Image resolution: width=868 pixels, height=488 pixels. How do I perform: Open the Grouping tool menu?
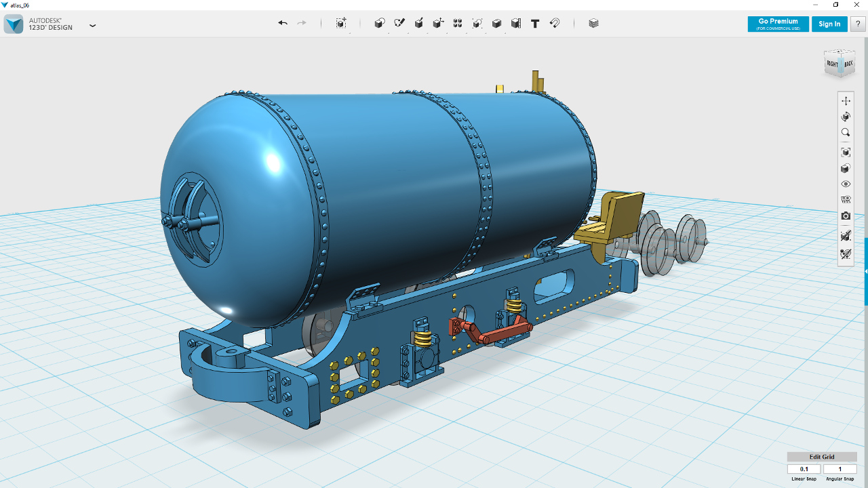(x=477, y=23)
